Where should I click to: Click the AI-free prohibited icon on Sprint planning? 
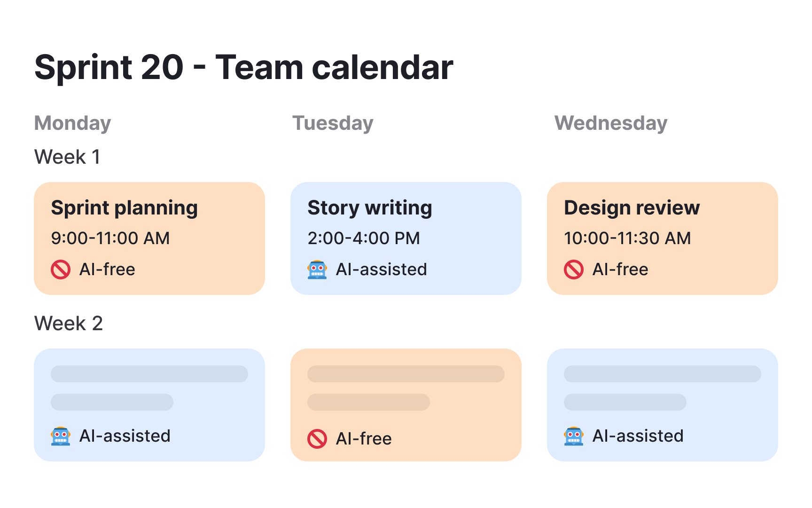coord(61,270)
